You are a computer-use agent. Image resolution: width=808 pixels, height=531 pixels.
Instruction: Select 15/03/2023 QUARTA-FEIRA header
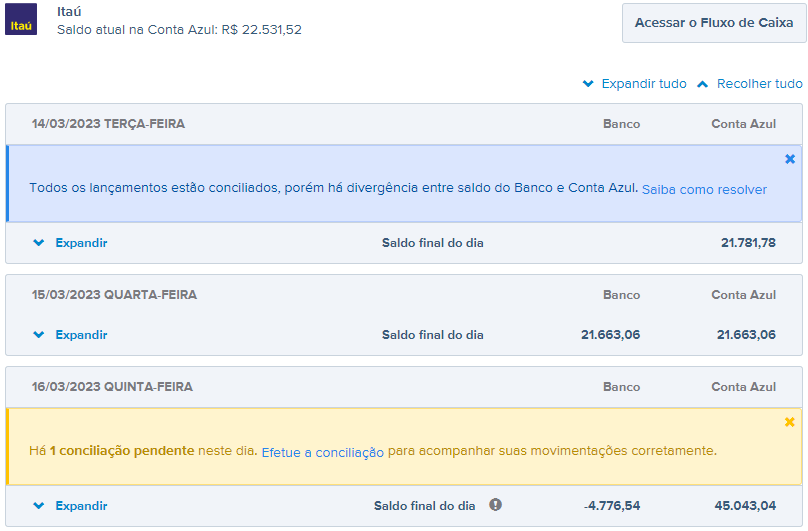(x=114, y=295)
